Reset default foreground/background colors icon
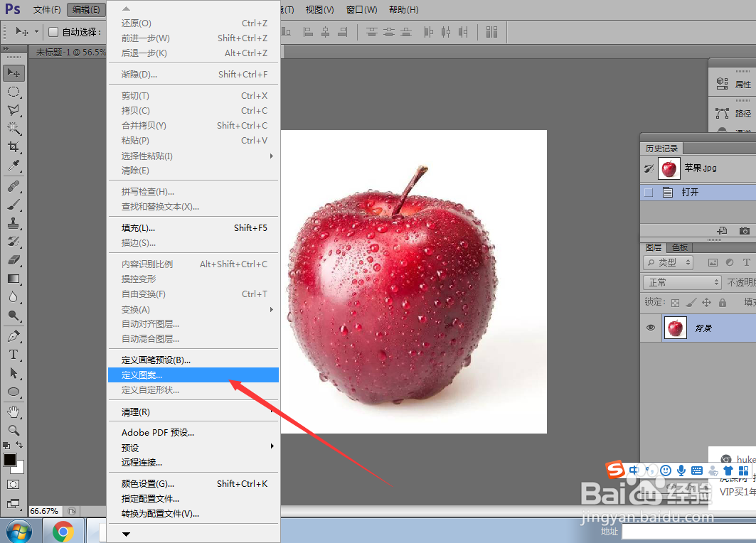 click(6, 445)
